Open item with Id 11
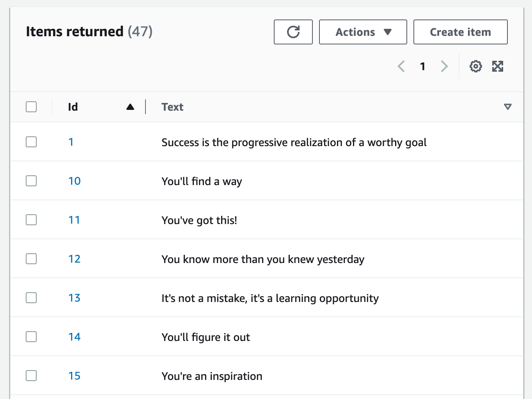This screenshot has height=399, width=532. pyautogui.click(x=74, y=220)
